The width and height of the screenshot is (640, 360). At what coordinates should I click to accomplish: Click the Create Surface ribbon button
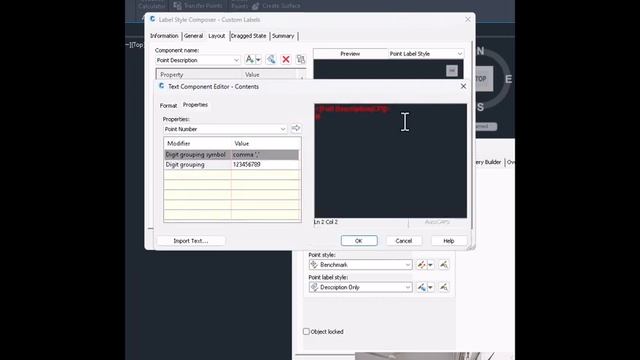(x=276, y=5)
